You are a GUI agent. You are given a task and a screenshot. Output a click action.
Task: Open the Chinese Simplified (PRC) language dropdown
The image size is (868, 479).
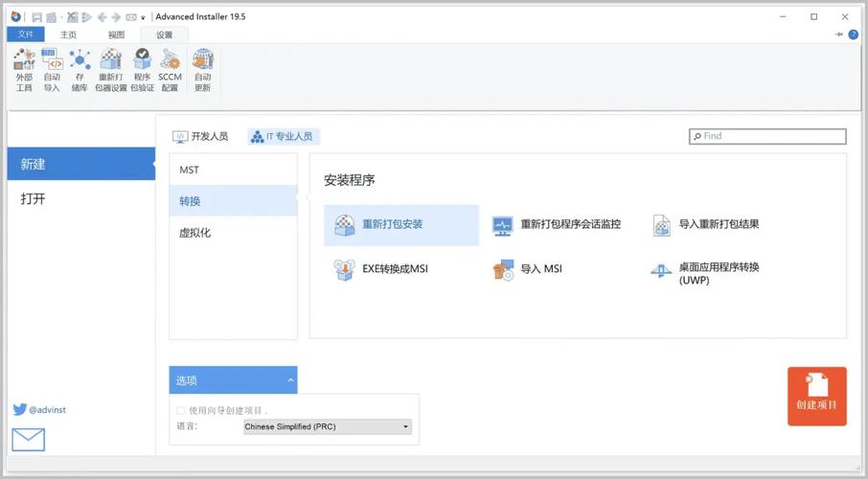pos(328,427)
